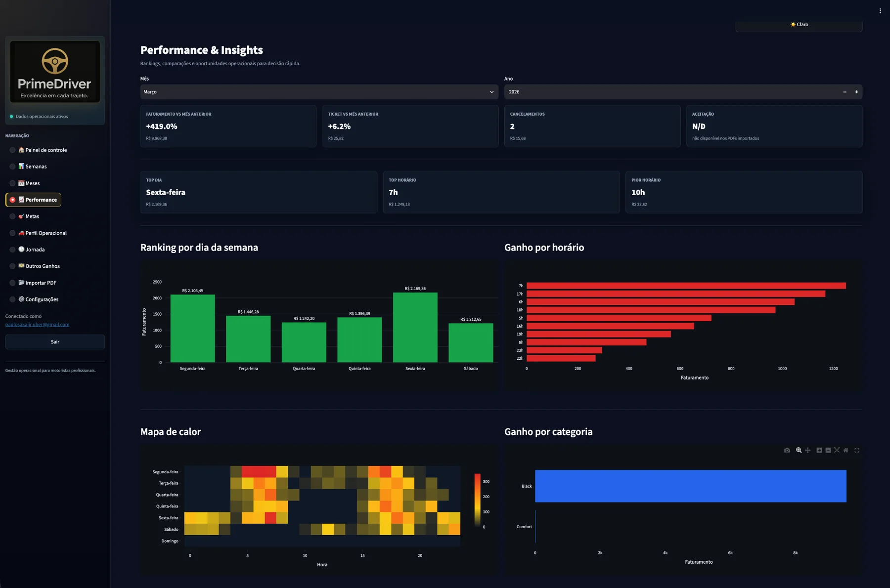Click the Ano input field showing 2026
This screenshot has height=588, width=890.
coord(671,92)
